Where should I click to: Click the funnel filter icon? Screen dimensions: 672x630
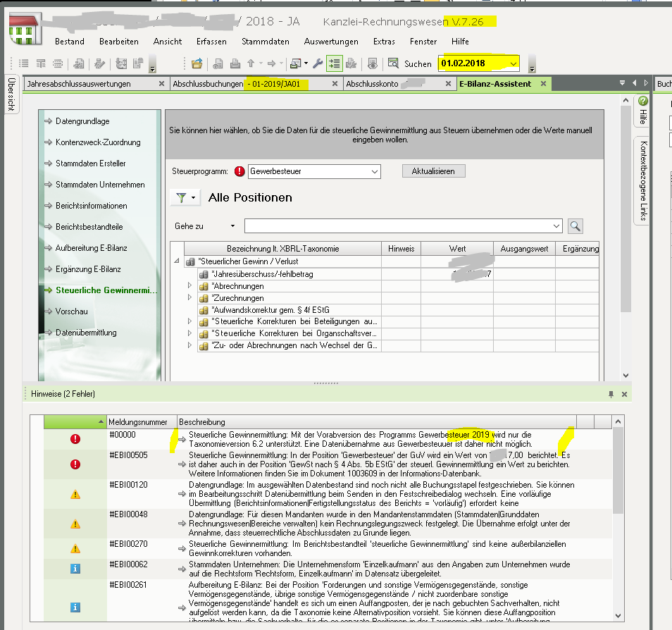click(x=181, y=198)
